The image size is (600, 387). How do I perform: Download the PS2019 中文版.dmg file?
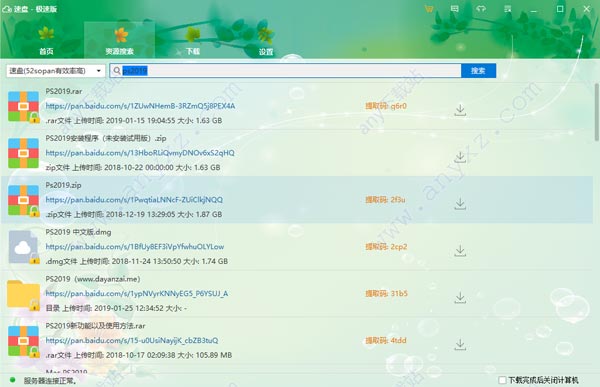[x=460, y=251]
